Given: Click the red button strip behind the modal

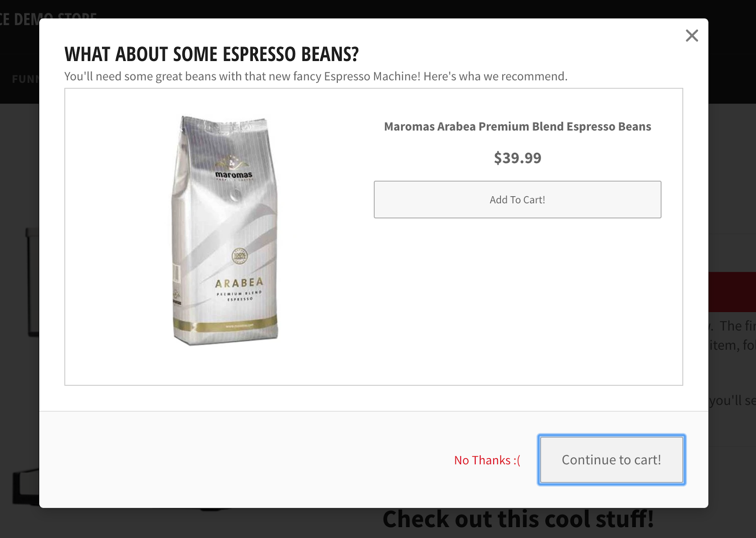Looking at the screenshot, I should coord(732,292).
